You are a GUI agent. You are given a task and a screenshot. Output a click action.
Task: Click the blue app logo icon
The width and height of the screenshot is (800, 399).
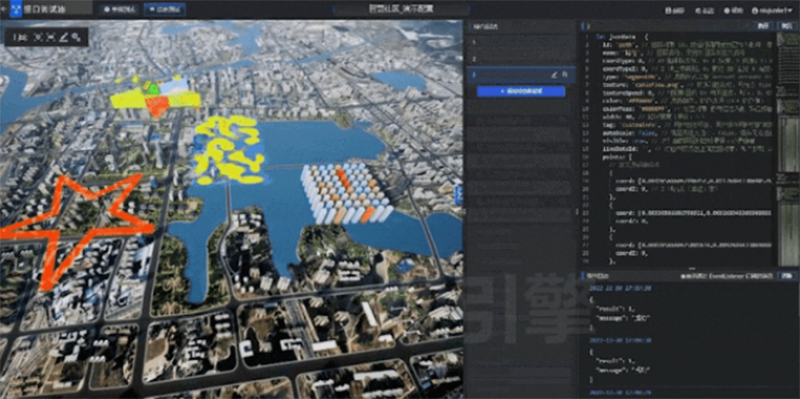coord(16,9)
